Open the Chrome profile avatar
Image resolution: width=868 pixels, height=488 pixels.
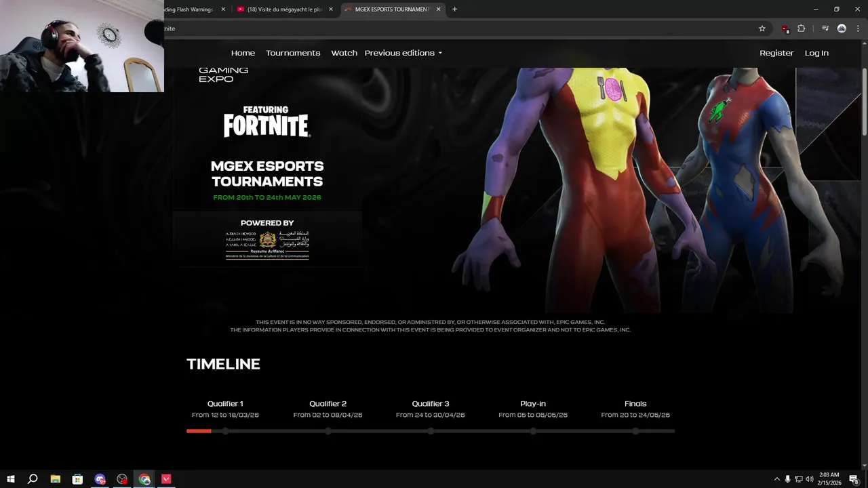click(842, 28)
